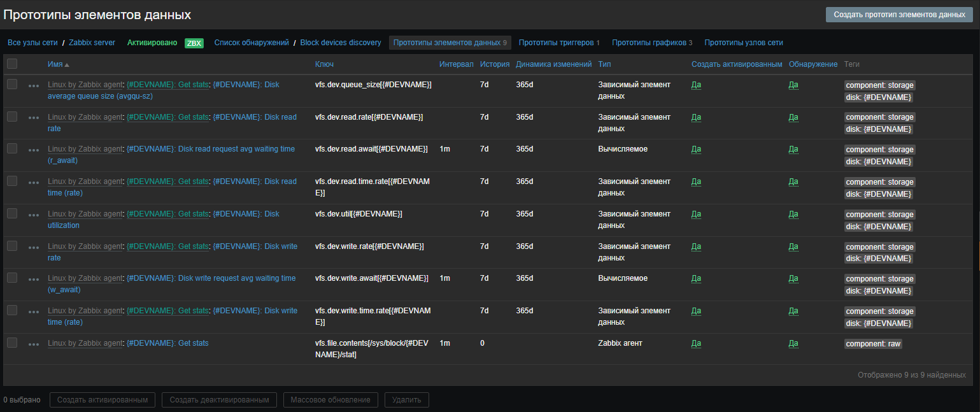
Task: Open the Disk read request avg waiting time item
Action: click(211, 149)
